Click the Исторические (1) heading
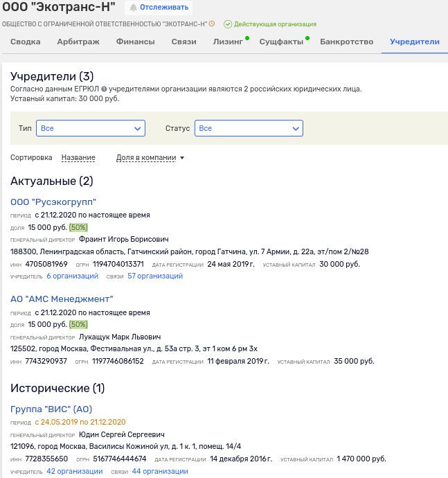The image size is (448, 478). 57,388
